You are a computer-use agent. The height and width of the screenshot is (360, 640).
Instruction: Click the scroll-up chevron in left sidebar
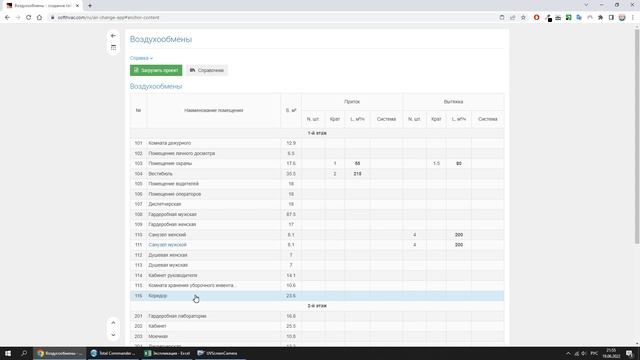click(113, 322)
